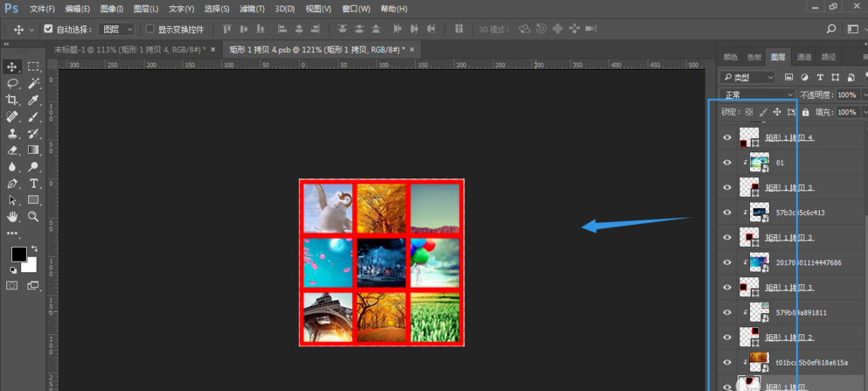Select the Horizontal Type tool
868x391 pixels.
click(x=33, y=184)
